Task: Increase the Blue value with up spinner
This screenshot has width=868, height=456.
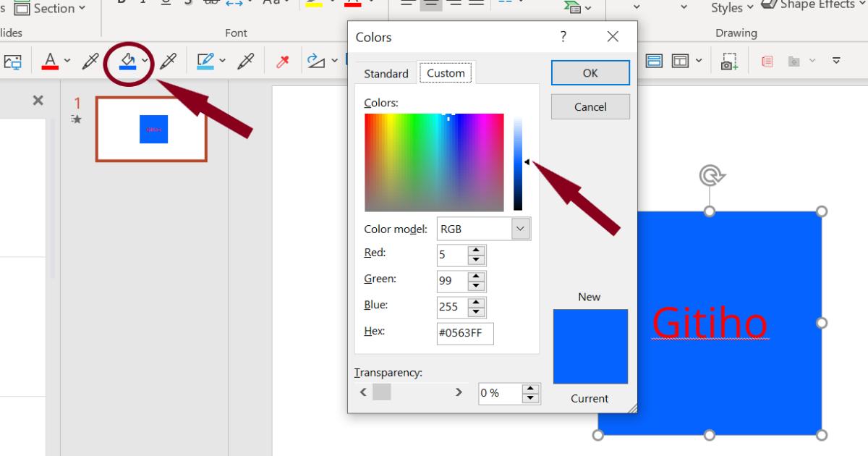Action: point(476,303)
